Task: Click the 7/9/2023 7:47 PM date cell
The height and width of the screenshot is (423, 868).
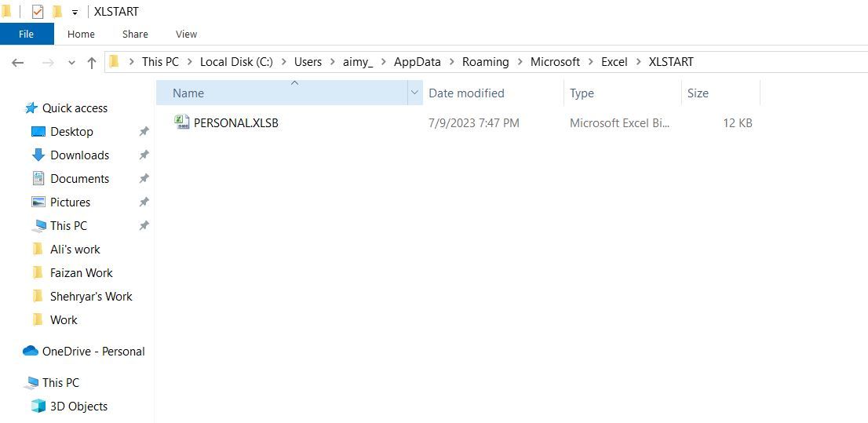Action: click(x=474, y=123)
